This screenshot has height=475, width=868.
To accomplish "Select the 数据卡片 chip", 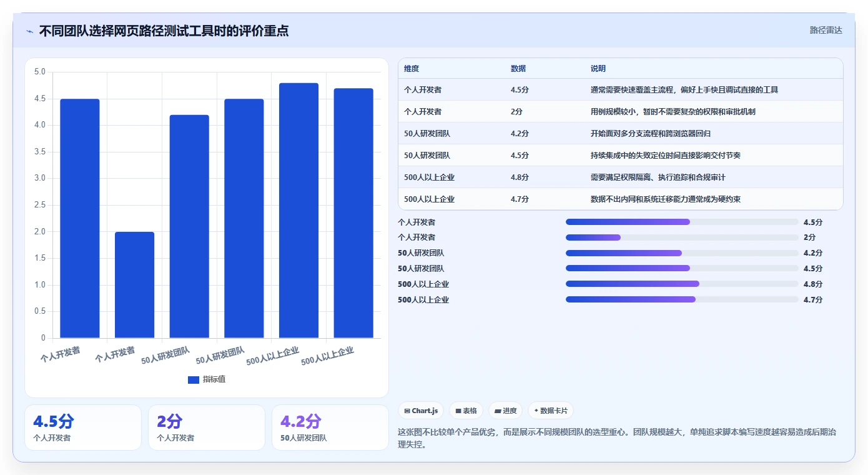I will click(x=551, y=411).
